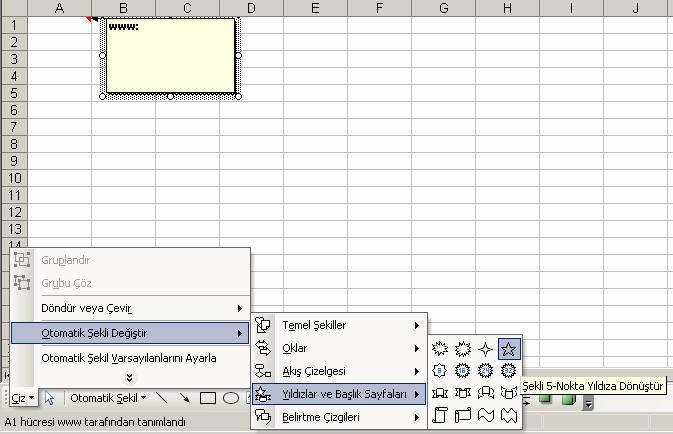673x434 pixels.
Task: Choose the 4-point star shape
Action: (486, 349)
